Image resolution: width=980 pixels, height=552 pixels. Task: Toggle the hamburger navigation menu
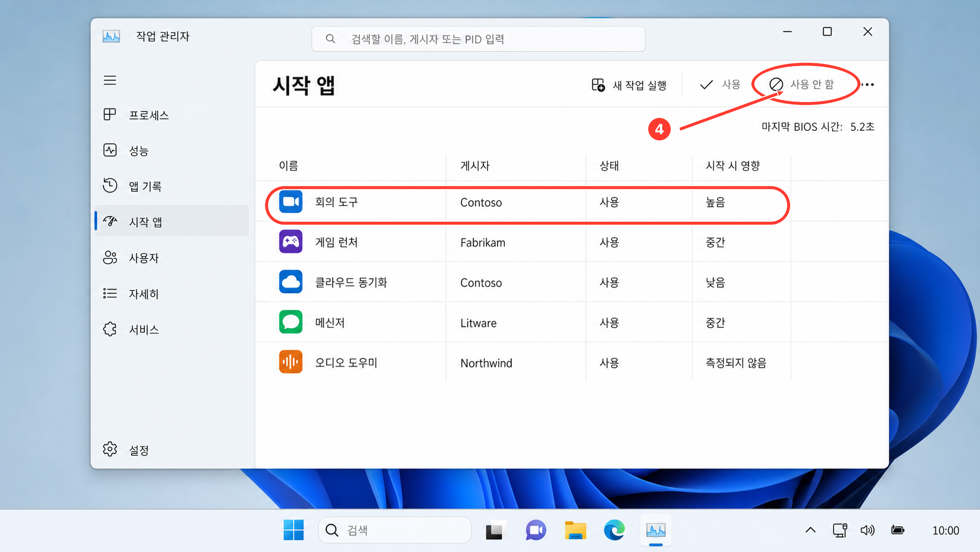[110, 80]
